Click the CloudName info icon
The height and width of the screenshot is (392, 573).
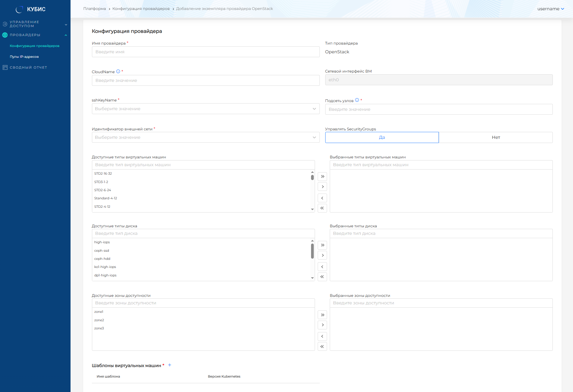coord(118,72)
